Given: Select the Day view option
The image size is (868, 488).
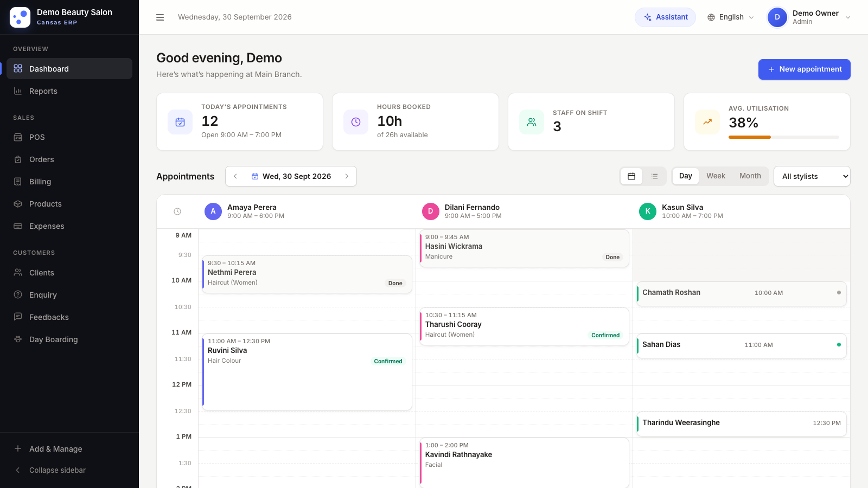Looking at the screenshot, I should pos(686,176).
